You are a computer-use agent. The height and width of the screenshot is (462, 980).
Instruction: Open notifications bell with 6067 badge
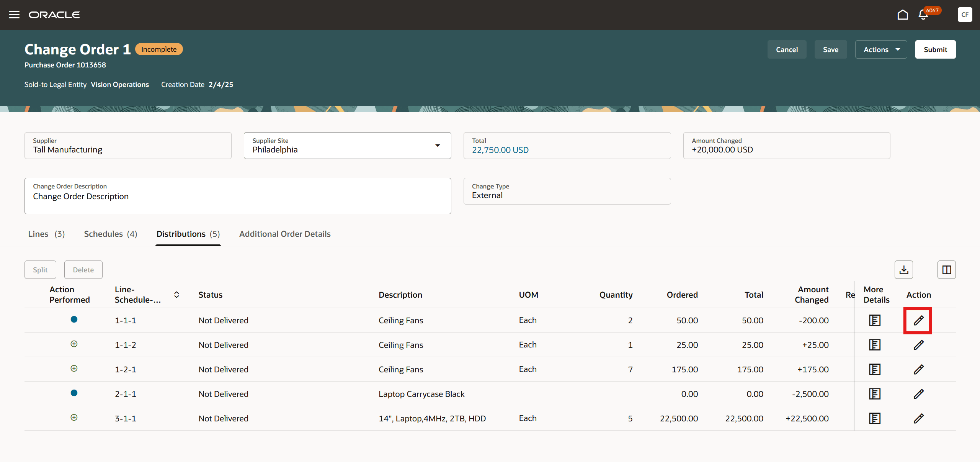923,15
